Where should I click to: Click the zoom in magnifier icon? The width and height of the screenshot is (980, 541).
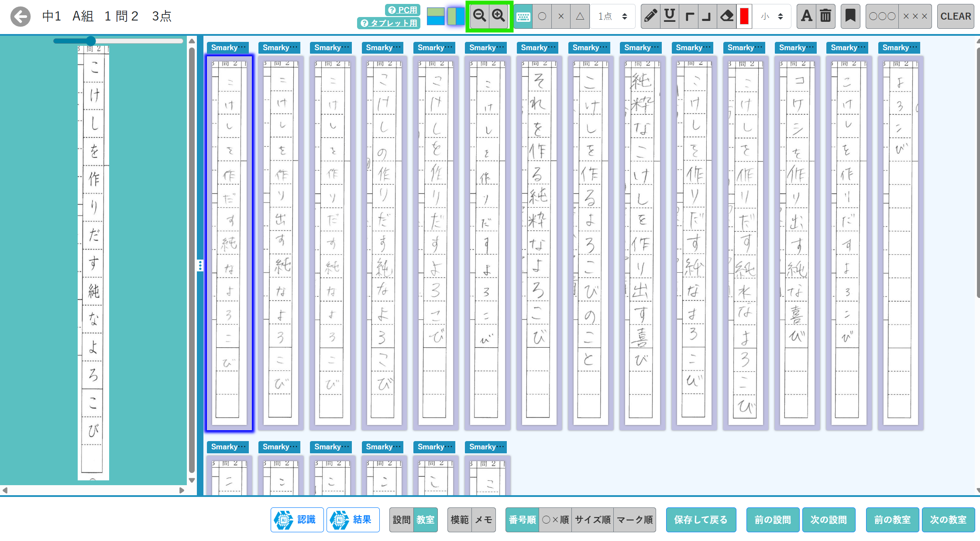click(x=499, y=16)
